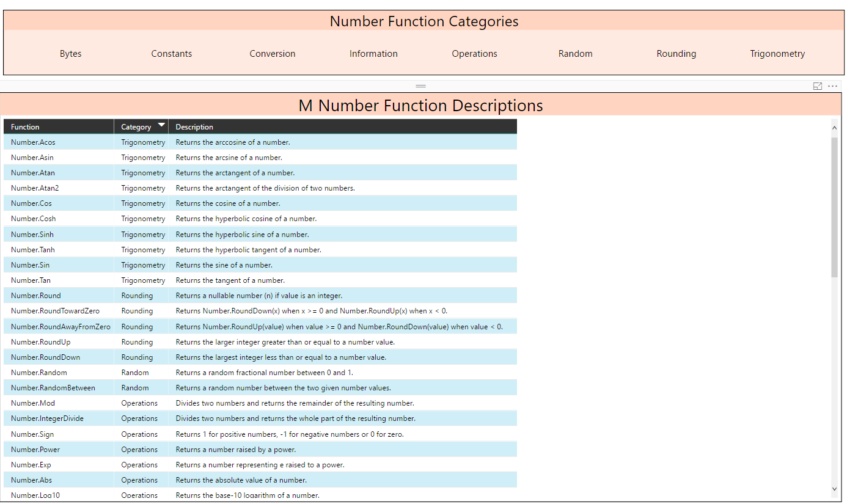Click the Conversion filter button
Screen dimensions: 847x504
pyautogui.click(x=273, y=53)
